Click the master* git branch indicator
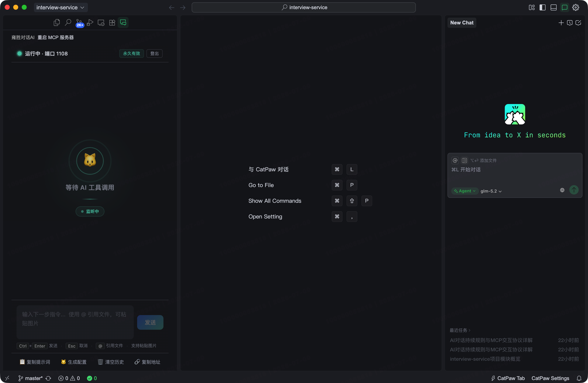 pyautogui.click(x=31, y=378)
